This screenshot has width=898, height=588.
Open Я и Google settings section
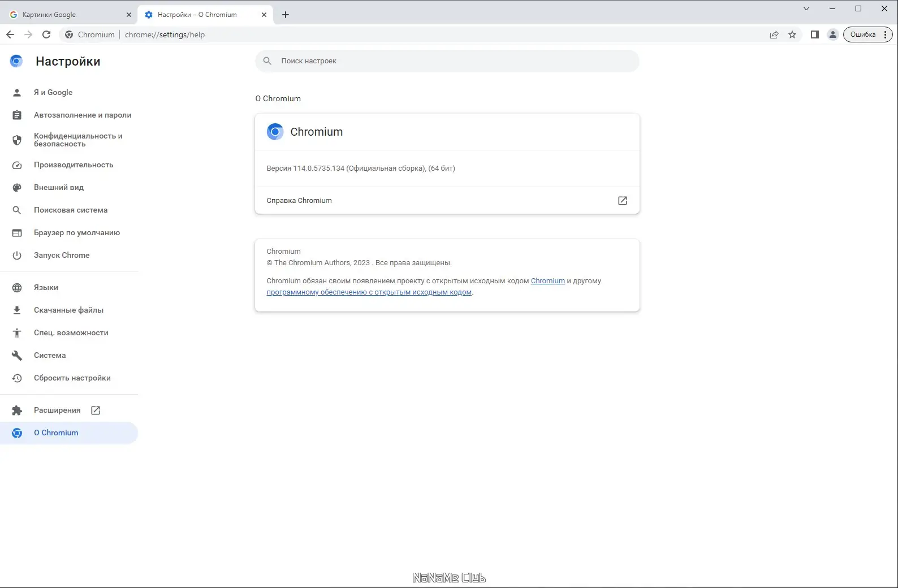coord(69,93)
